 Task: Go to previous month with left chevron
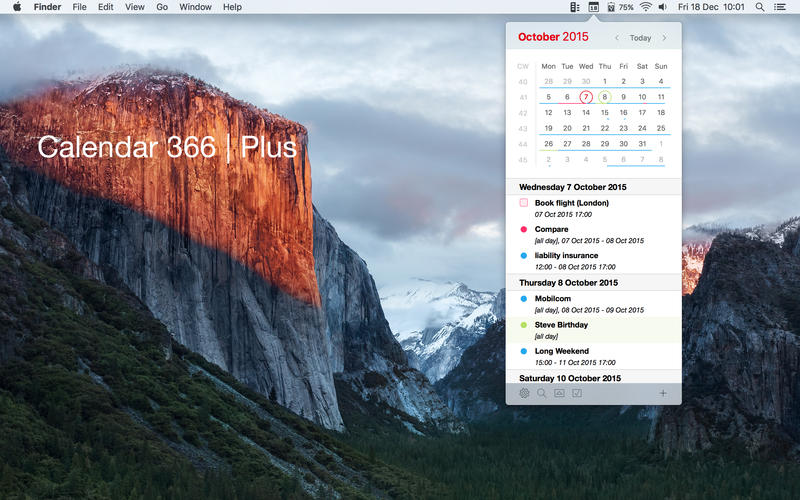click(x=617, y=38)
